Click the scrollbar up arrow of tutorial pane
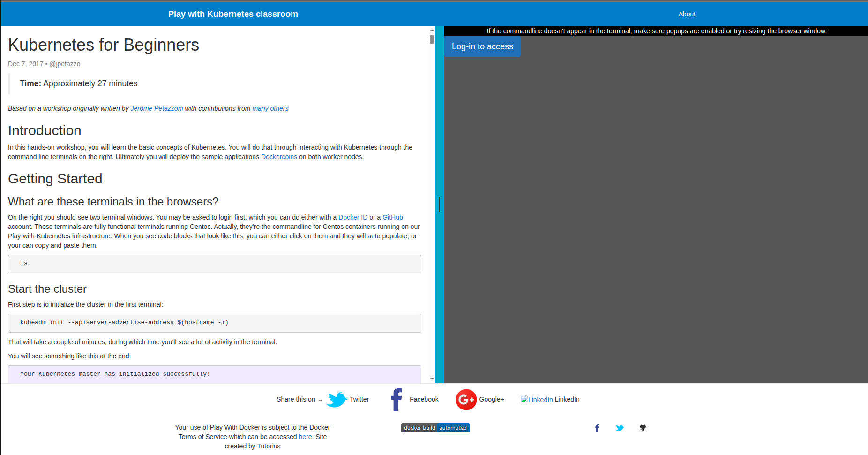The image size is (868, 455). coord(432,30)
